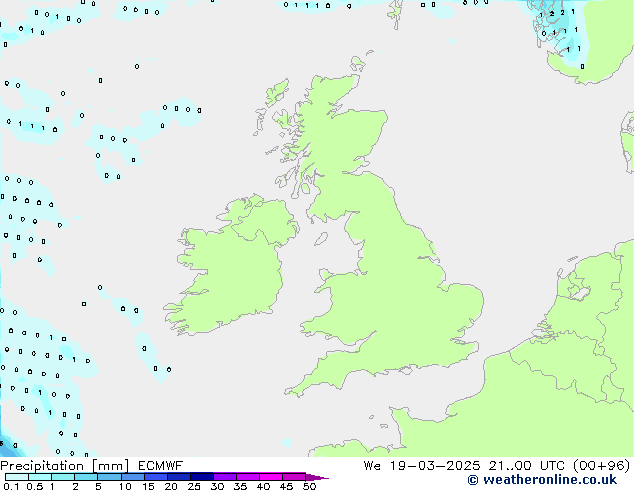This screenshot has height=490, width=634.
Task: Select the 35–40 mm legend color box
Action: point(247,477)
